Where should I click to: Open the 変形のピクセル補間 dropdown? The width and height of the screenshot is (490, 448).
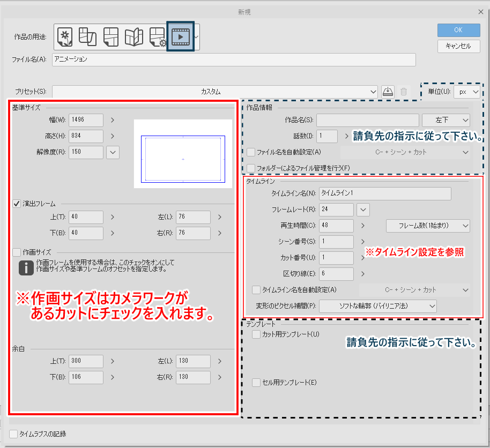pos(377,306)
